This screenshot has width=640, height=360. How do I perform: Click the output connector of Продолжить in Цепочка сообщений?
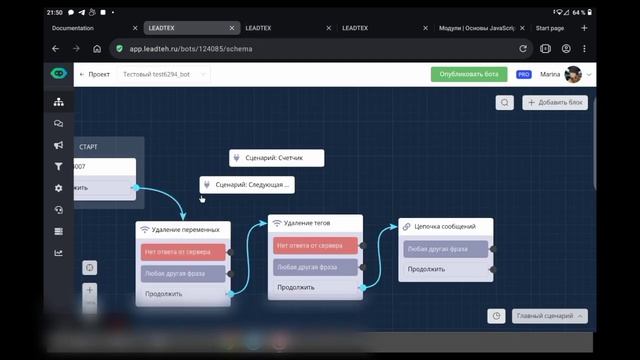(x=493, y=269)
